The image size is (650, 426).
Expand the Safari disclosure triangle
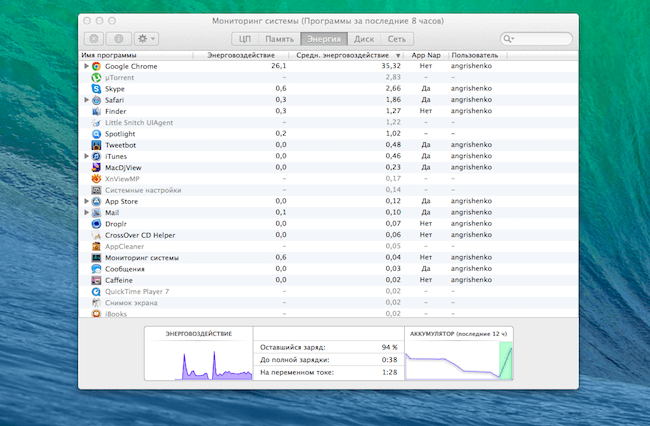[86, 100]
